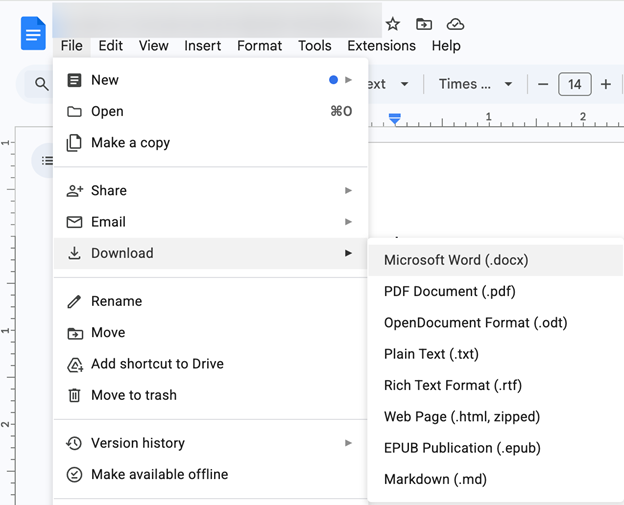Download as Rich Text Format (.rtf)
This screenshot has height=505, width=624.
click(x=495, y=386)
